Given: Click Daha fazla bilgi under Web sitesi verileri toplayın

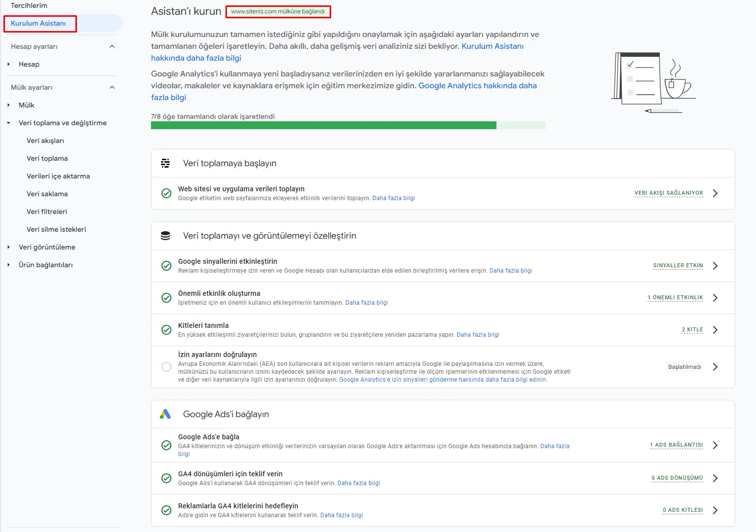Looking at the screenshot, I should click(x=394, y=198).
